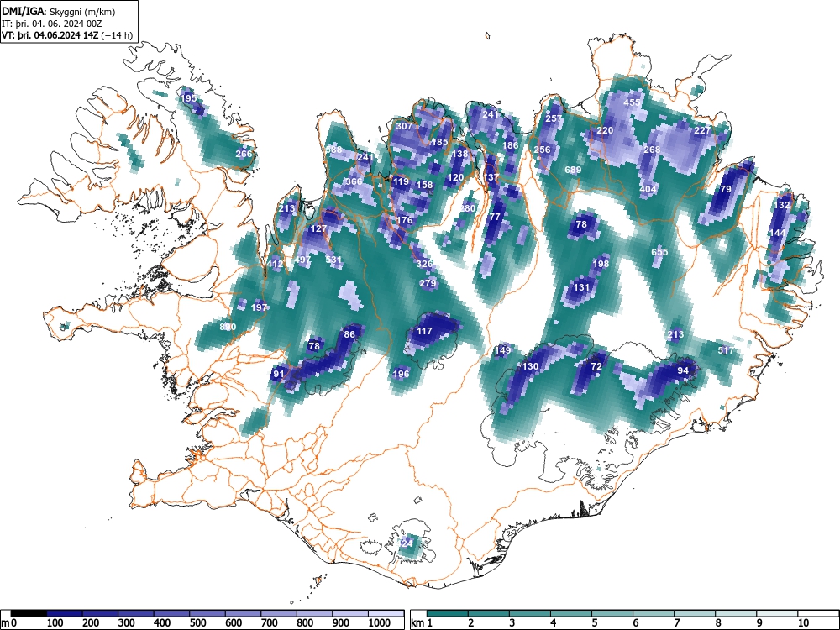
Task: Click the visibility value 257 on the map
Action: (x=554, y=118)
